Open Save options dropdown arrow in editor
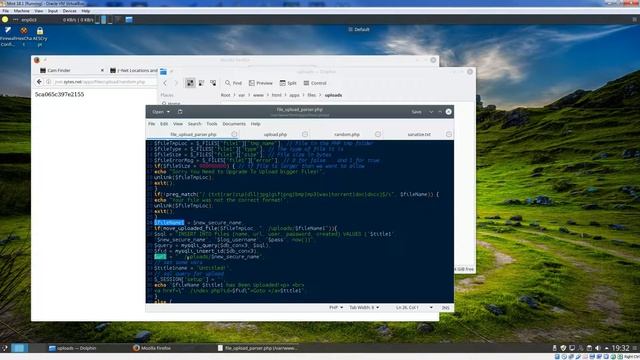This screenshot has height=360, width=640. pyautogui.click(x=431, y=111)
